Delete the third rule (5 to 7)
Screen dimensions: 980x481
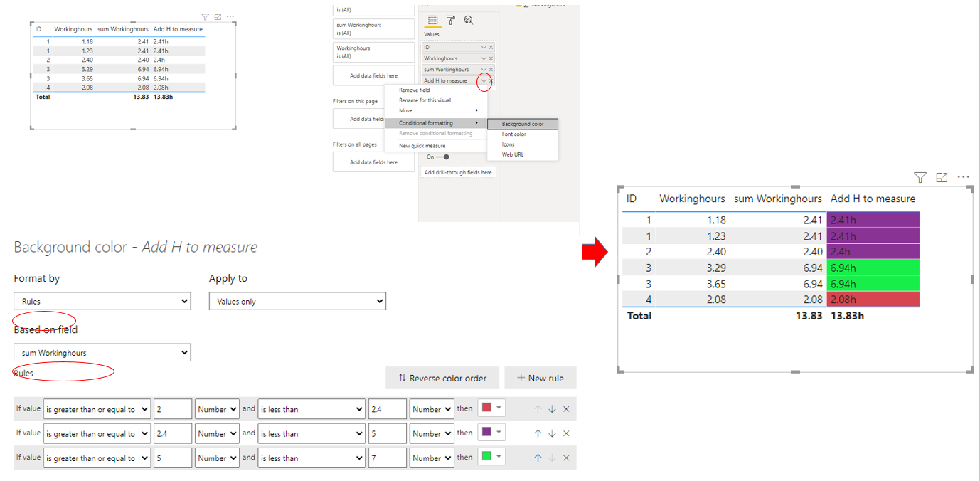pos(566,458)
